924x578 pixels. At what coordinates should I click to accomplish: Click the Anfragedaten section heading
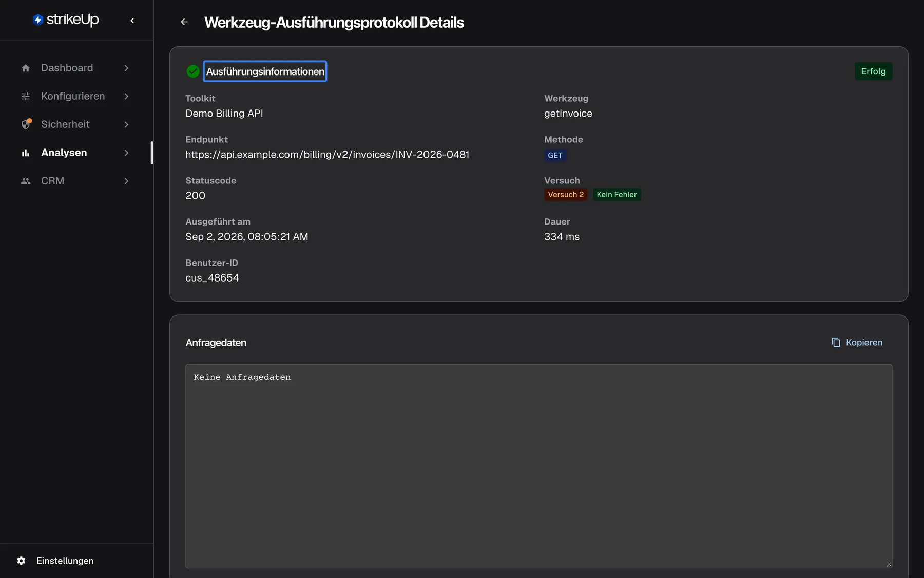point(216,343)
